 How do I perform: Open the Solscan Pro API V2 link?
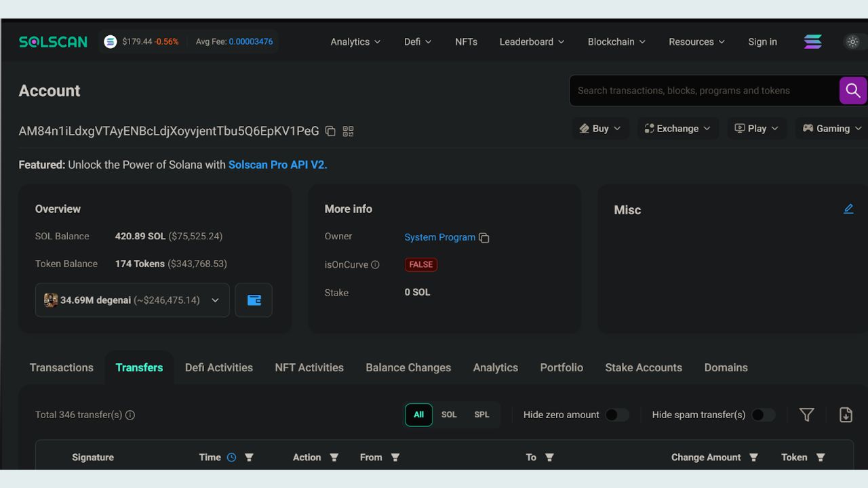278,165
